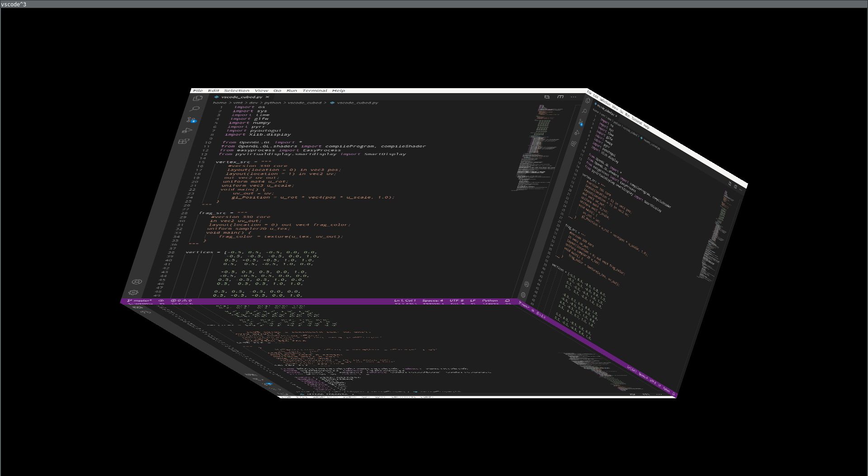868x476 pixels.
Task: Split the editor using the toolbar icon
Action: [x=547, y=97]
